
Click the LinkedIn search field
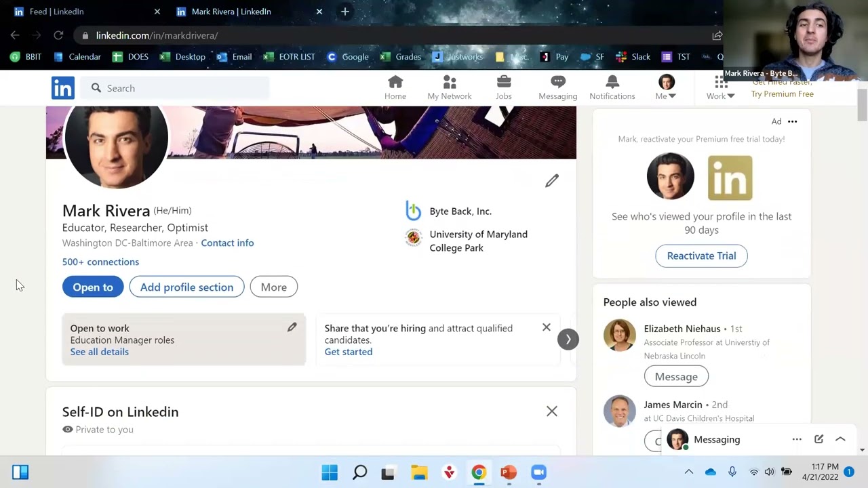tap(175, 88)
